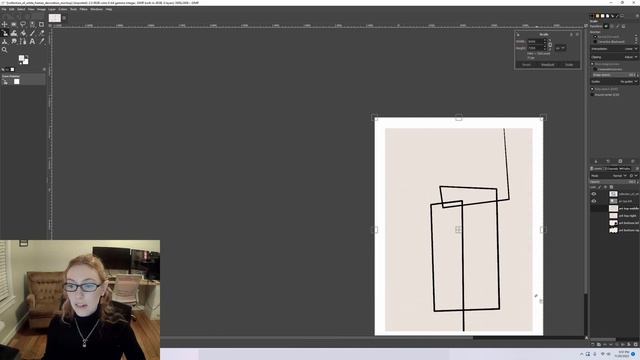This screenshot has height=360, width=640.
Task: Hide the second layer via eye icon
Action: tap(594, 201)
